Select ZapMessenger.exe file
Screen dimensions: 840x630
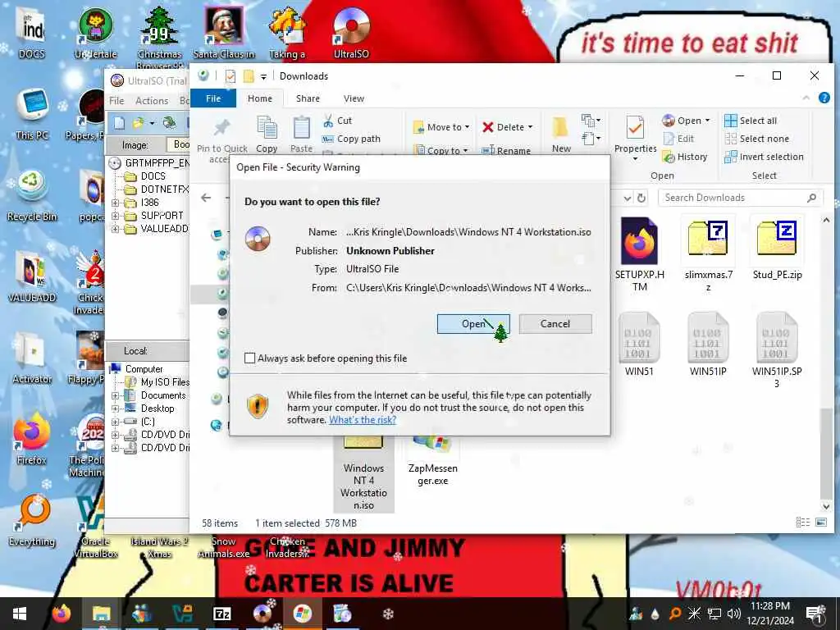[x=433, y=462]
